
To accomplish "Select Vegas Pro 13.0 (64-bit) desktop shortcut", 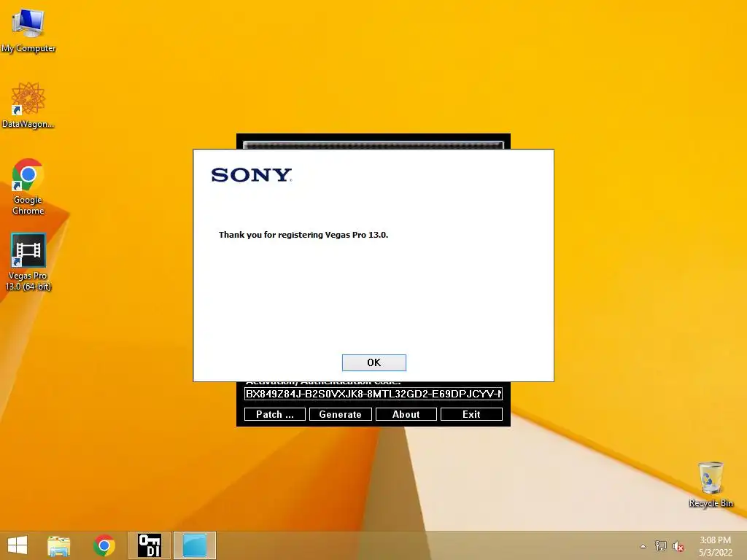I will [x=28, y=262].
